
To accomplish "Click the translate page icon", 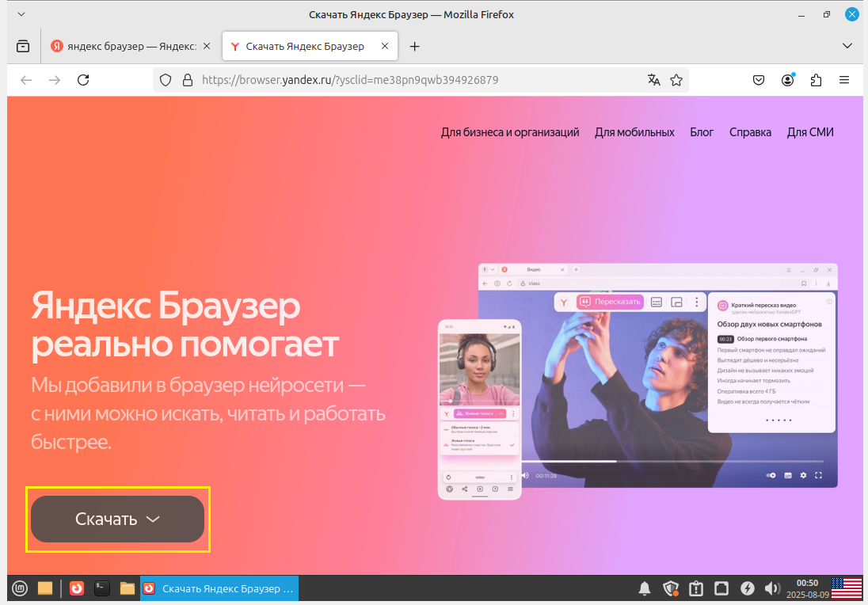I will pyautogui.click(x=653, y=80).
